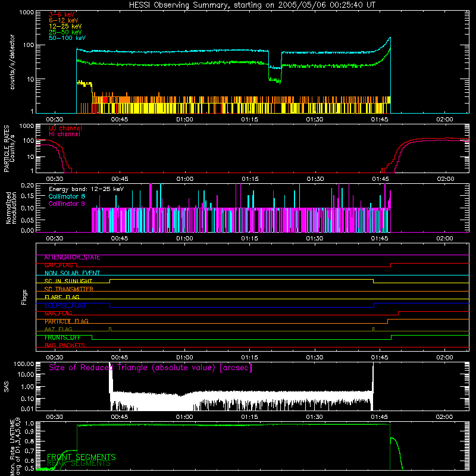Select the PARTICLE_FLAG label
The width and height of the screenshot is (476, 476).
click(67, 321)
